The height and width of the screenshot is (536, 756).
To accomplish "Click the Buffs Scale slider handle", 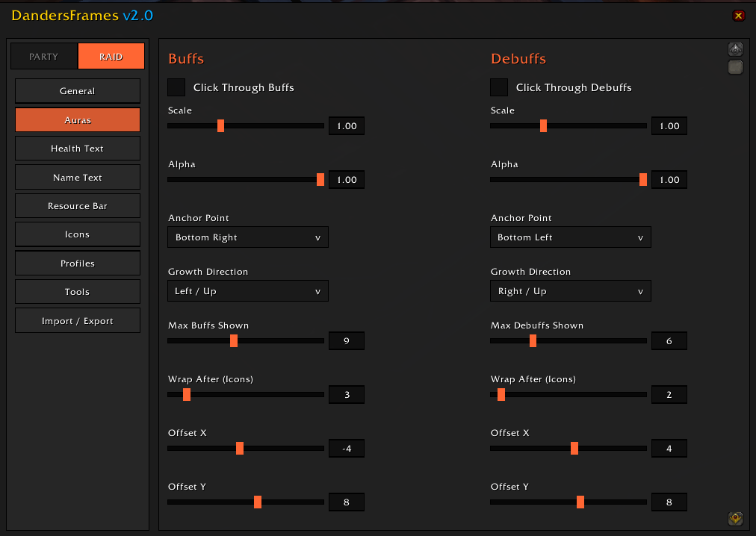I will tap(221, 126).
